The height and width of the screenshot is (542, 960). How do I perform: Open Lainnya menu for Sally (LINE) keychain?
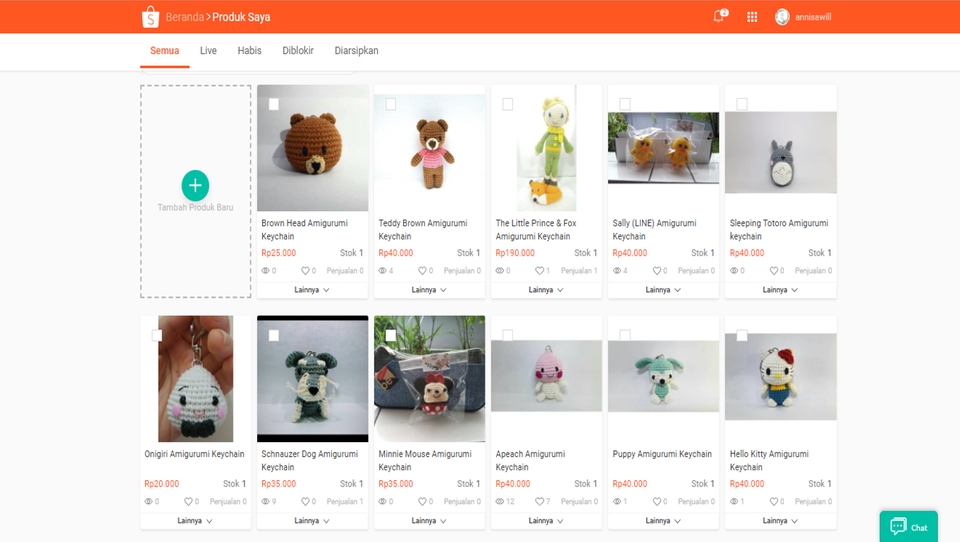pos(663,290)
